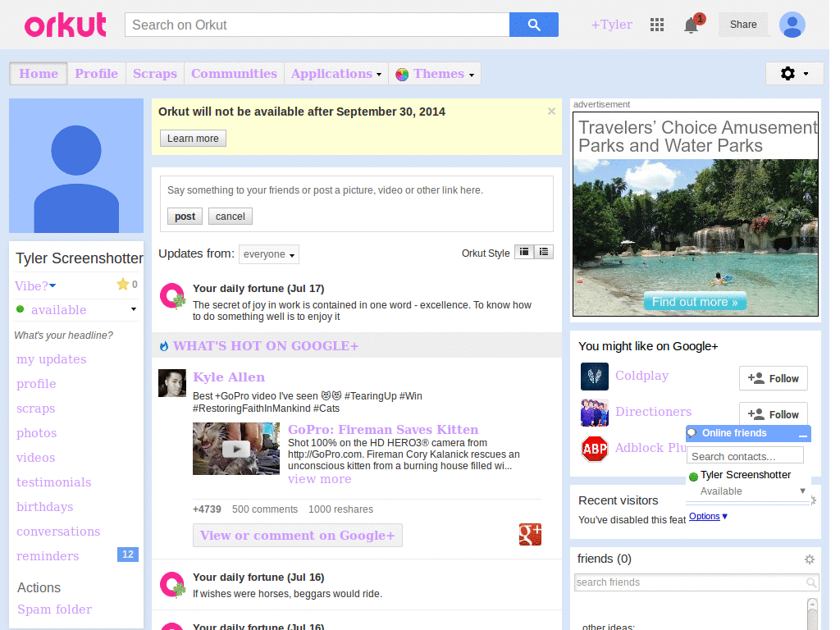Viewport: 840px width, 630px height.
Task: Click the Search contacts field
Action: pyautogui.click(x=745, y=456)
